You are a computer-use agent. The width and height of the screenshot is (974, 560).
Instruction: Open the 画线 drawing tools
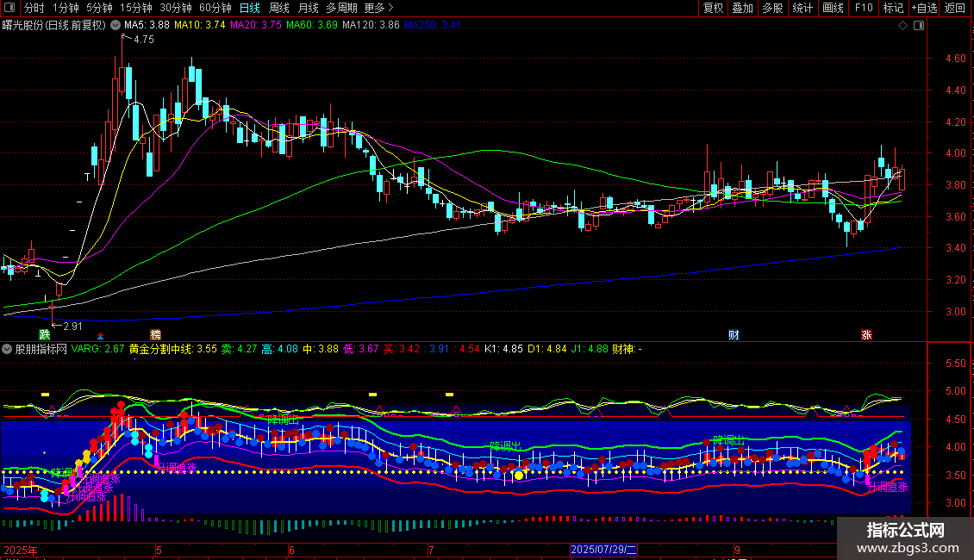coord(833,9)
